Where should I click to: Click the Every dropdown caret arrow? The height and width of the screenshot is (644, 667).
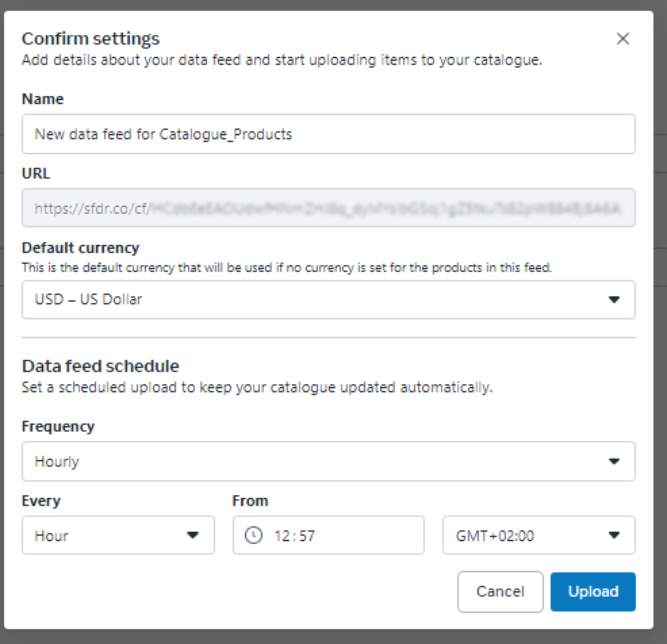[x=193, y=535]
